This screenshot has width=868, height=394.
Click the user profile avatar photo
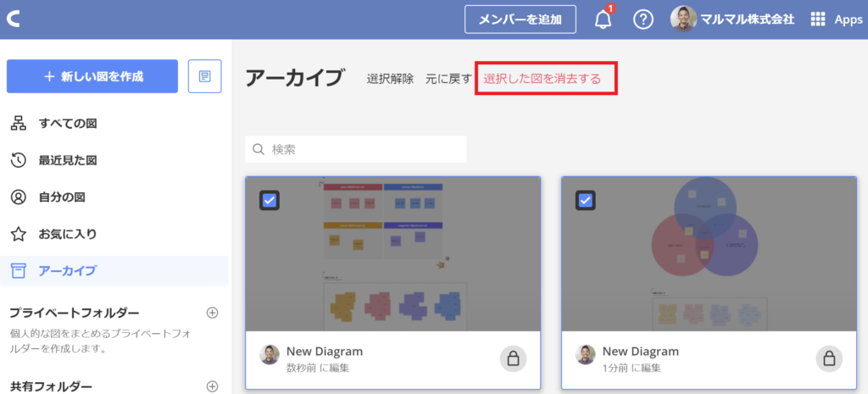coord(683,19)
